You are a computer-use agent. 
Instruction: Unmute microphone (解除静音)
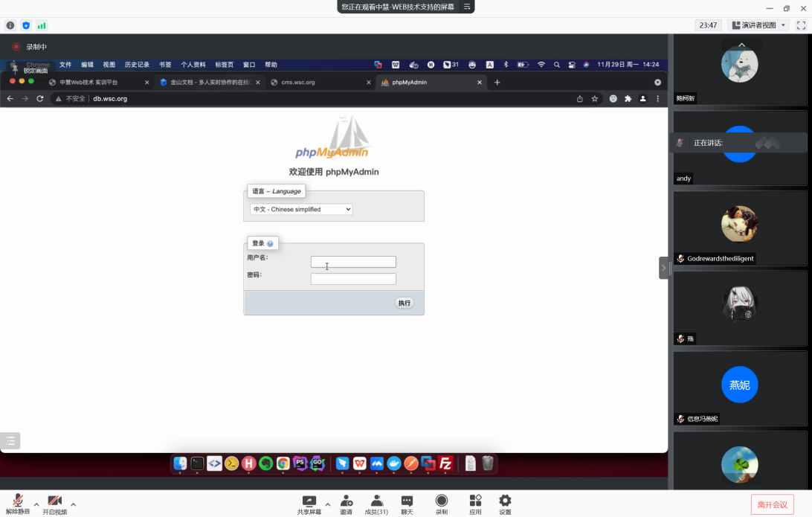coord(18,504)
